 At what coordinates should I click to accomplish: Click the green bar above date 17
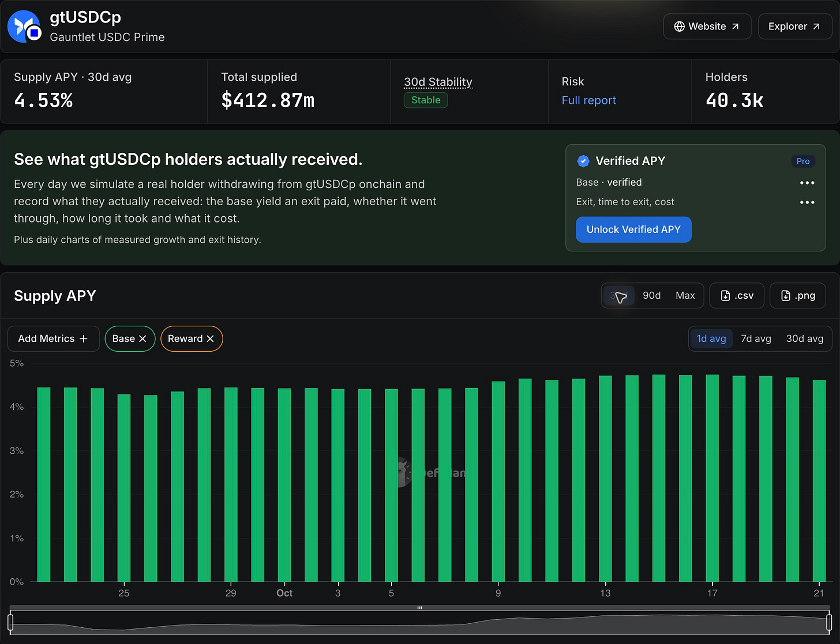point(712,478)
